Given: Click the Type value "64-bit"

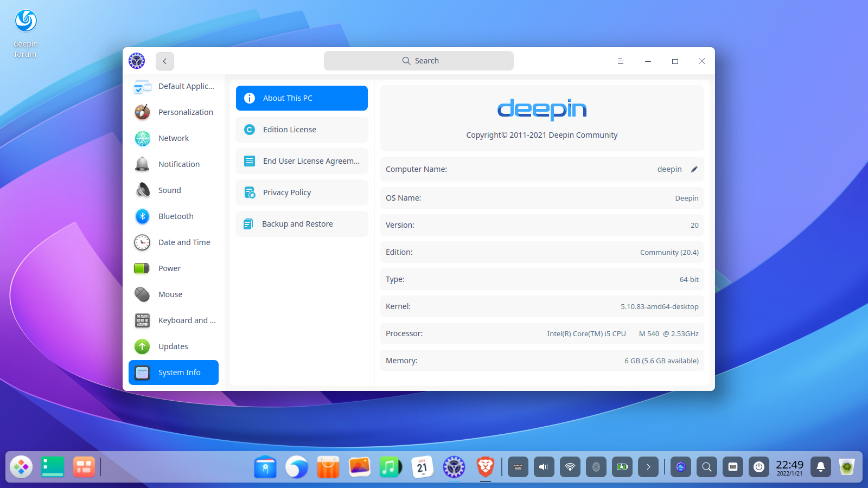Looking at the screenshot, I should 689,279.
